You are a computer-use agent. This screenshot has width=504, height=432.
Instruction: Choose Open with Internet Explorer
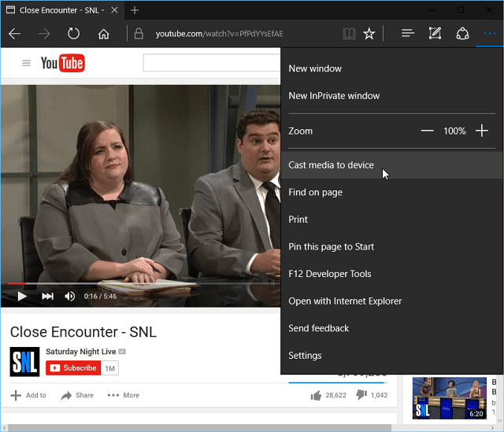(x=392, y=301)
